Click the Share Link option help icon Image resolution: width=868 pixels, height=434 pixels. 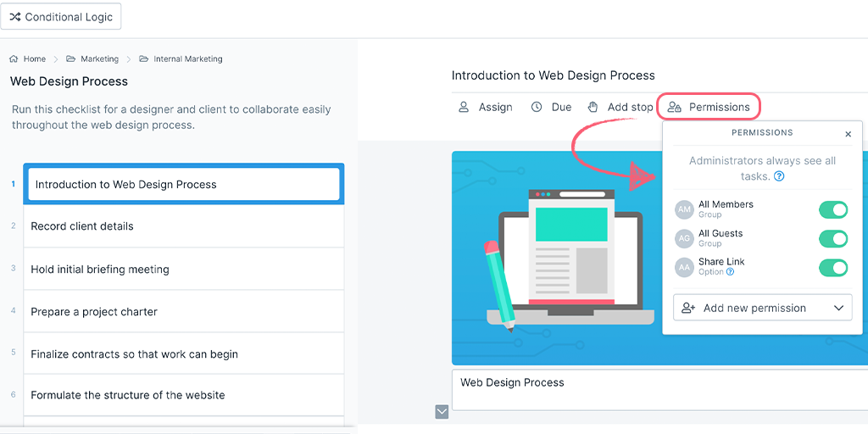(730, 272)
